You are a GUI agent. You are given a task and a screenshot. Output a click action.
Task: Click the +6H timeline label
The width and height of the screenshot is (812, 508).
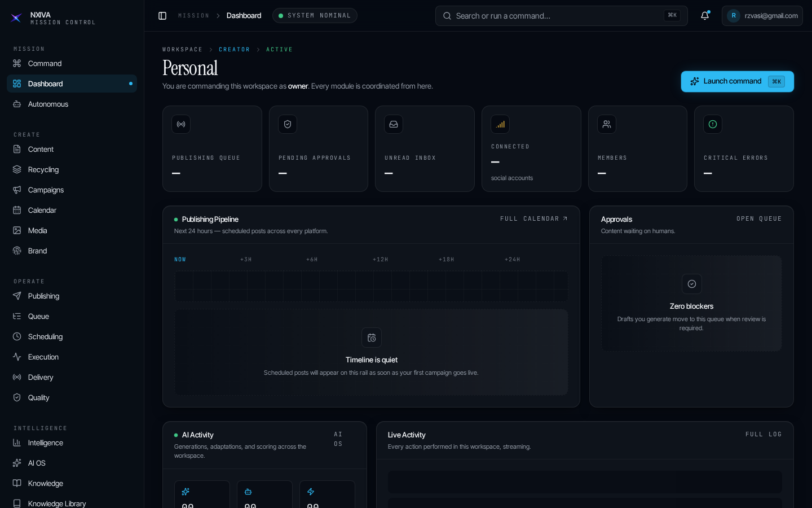click(312, 260)
